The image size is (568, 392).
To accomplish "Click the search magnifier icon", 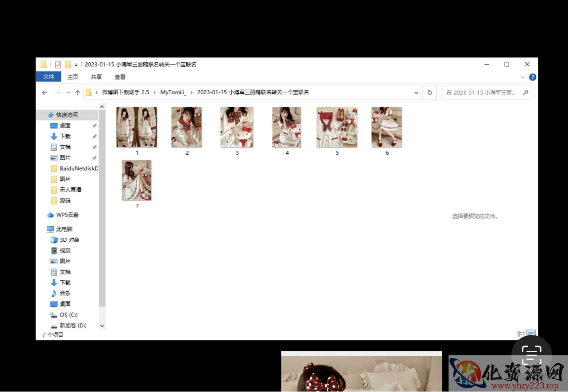I will [526, 93].
